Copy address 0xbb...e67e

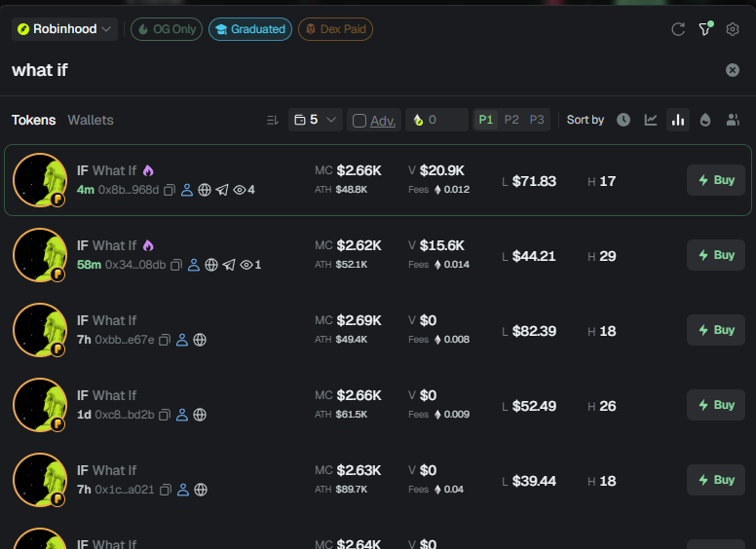[165, 340]
